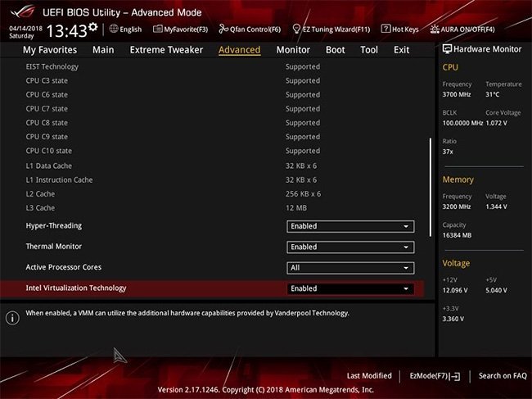Click the globe language icon

click(114, 29)
